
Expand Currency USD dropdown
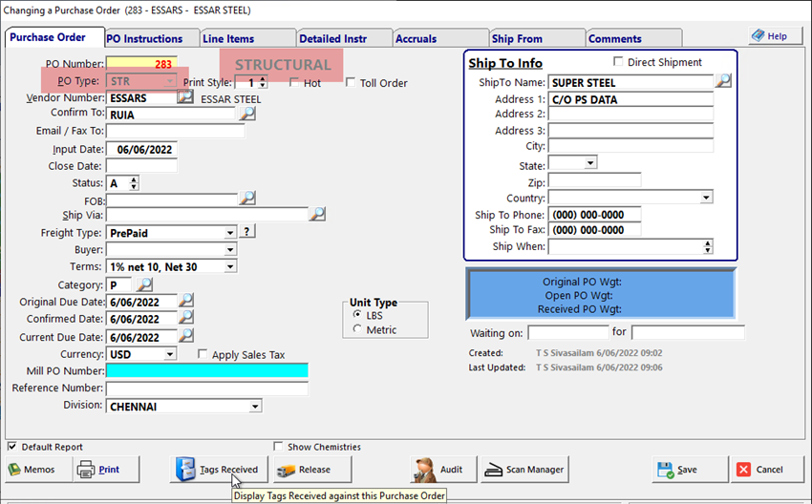pyautogui.click(x=170, y=354)
